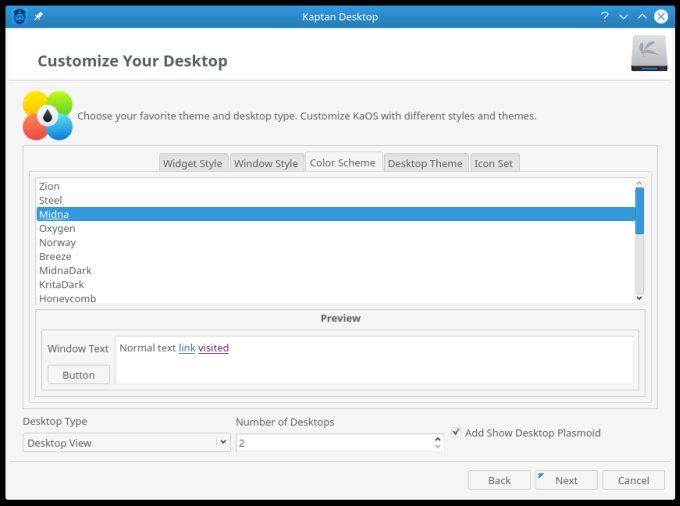Click the colorful theme droplet icon
The image size is (680, 506).
point(47,116)
